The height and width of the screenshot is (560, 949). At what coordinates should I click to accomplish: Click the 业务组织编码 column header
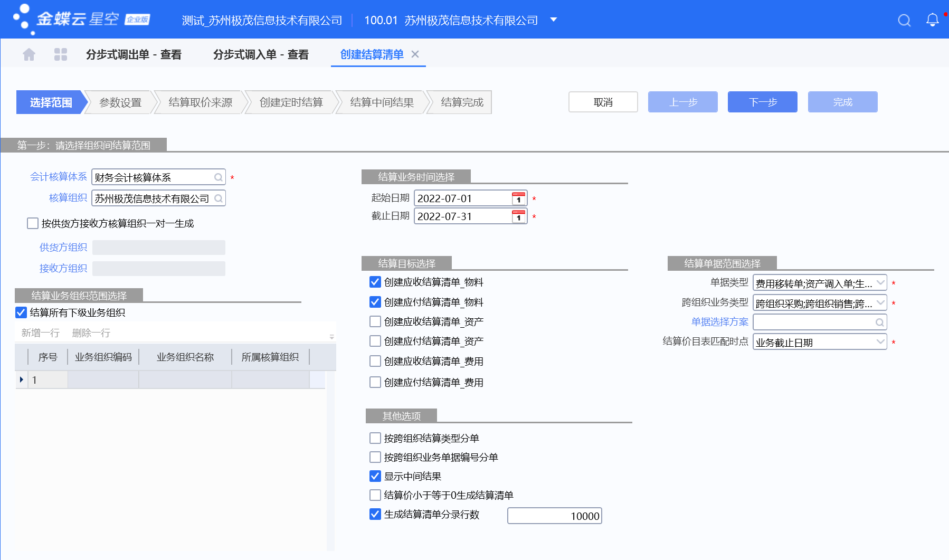click(x=103, y=357)
